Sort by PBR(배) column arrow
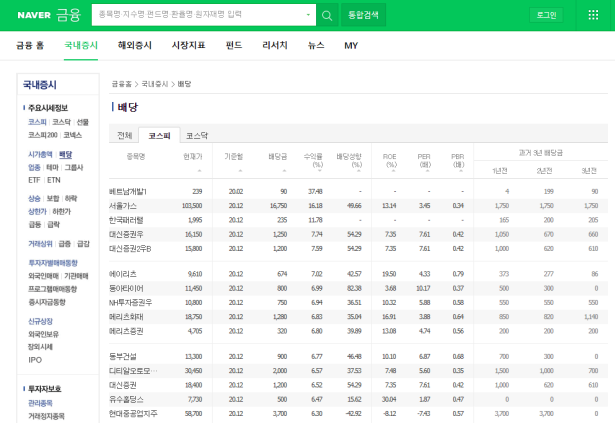The width and height of the screenshot is (615, 423). 461,171
